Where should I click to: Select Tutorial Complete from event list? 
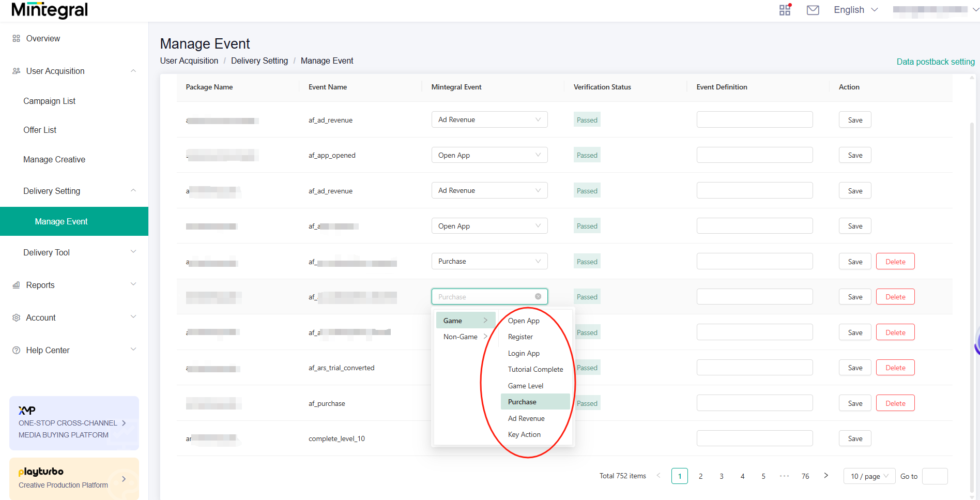click(x=535, y=369)
